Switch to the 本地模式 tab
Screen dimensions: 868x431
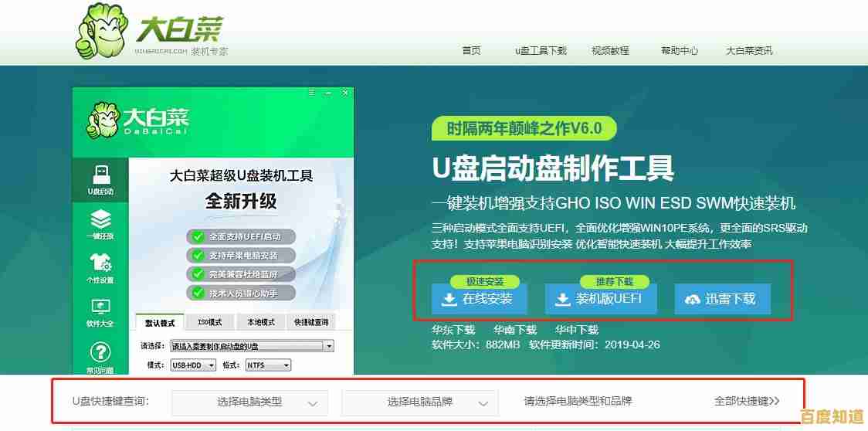click(x=261, y=322)
